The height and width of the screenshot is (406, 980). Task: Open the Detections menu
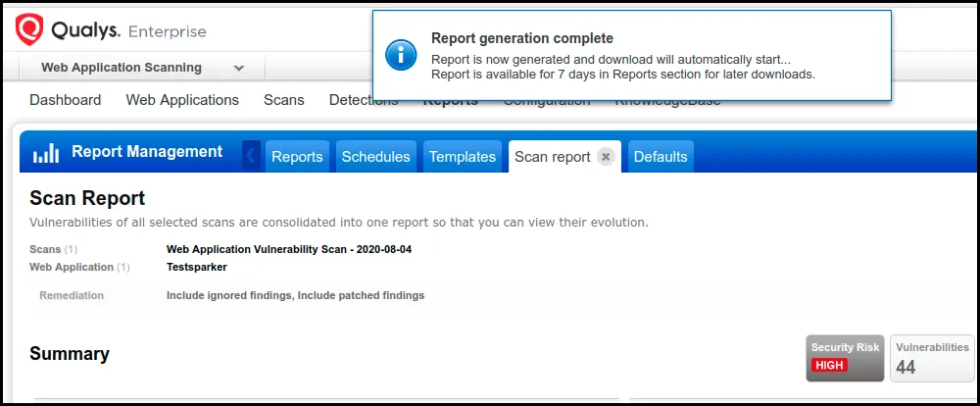click(x=364, y=100)
